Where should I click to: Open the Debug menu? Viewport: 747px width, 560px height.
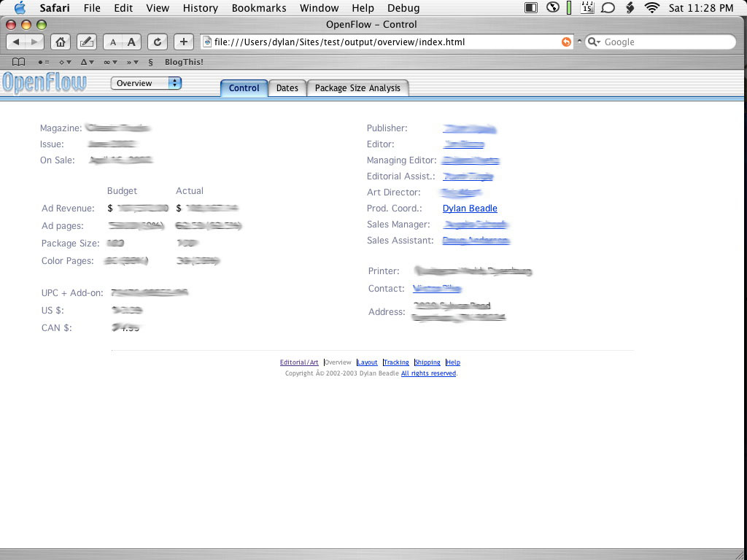(403, 8)
